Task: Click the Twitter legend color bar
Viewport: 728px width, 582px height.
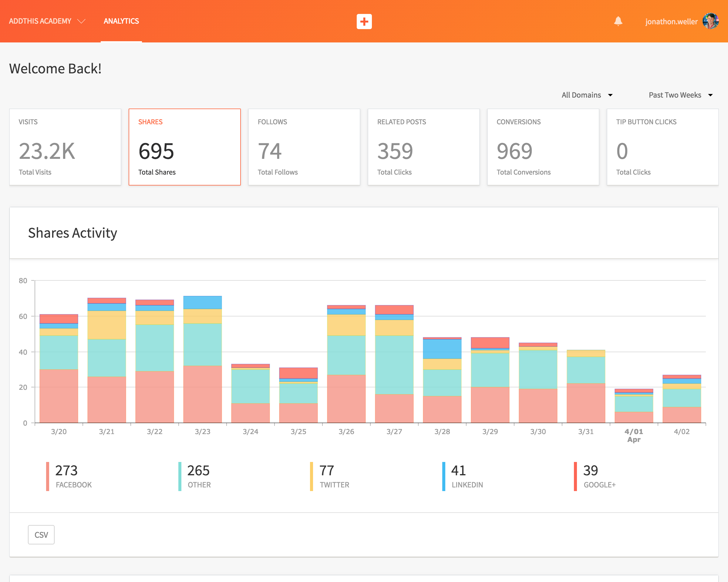Action: pos(311,476)
